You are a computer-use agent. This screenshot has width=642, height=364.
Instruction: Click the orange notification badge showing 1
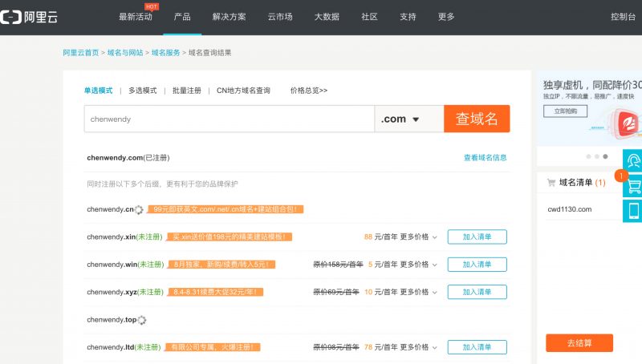(620, 176)
